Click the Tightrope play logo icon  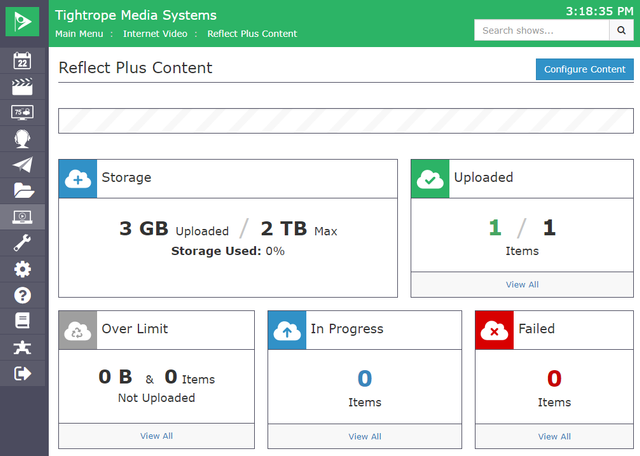click(23, 21)
